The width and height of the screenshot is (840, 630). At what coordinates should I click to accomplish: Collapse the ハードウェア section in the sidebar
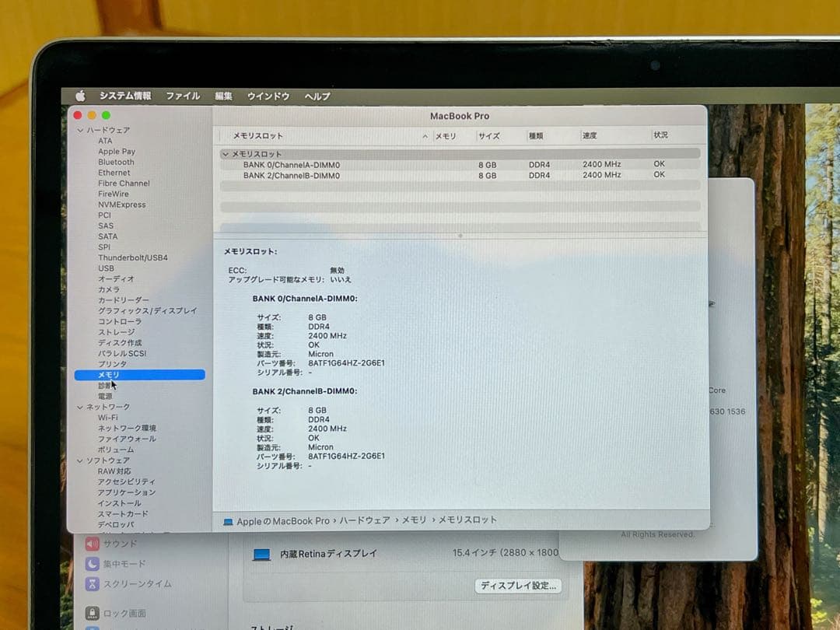pyautogui.click(x=81, y=130)
